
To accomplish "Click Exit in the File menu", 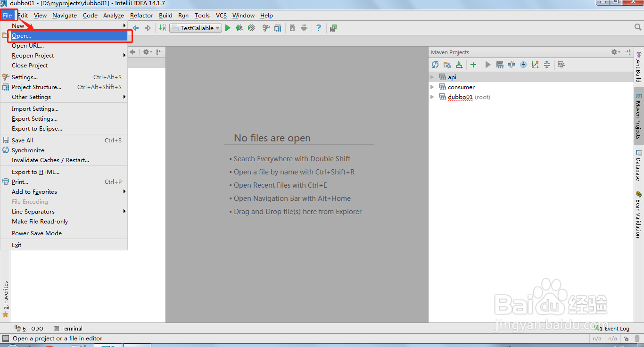I will 64,245.
